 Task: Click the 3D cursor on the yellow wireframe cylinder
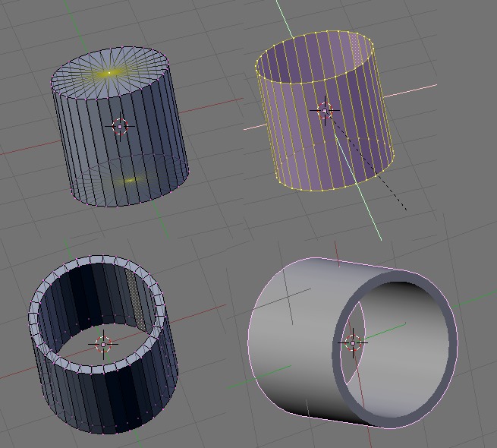[325, 111]
